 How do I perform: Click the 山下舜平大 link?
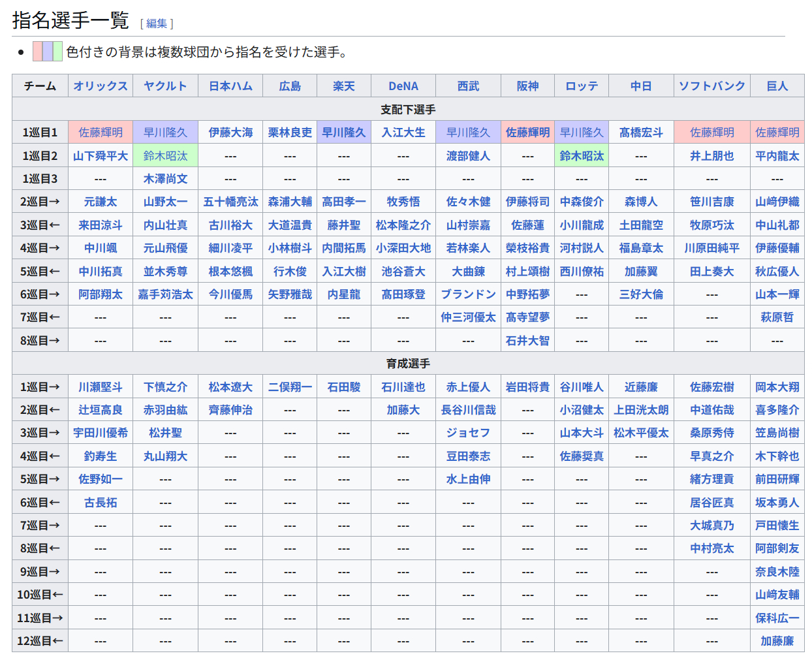(x=101, y=156)
